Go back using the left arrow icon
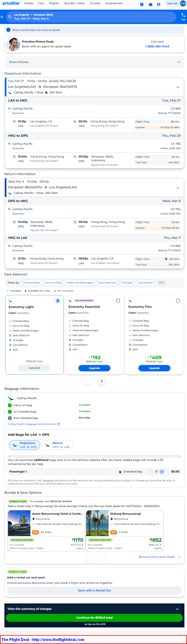Image resolution: width=187 pixels, height=644 pixels. (2, 17)
